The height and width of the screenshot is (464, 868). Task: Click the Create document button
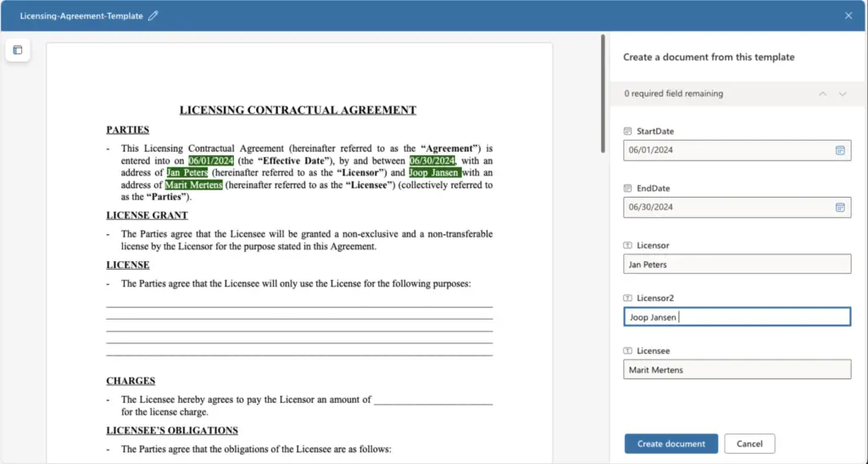[670, 444]
